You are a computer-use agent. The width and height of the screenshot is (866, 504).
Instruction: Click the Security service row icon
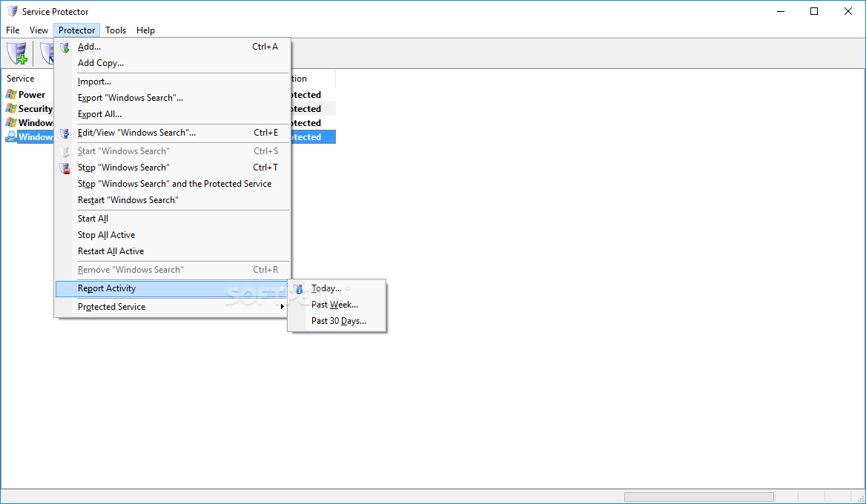11,109
